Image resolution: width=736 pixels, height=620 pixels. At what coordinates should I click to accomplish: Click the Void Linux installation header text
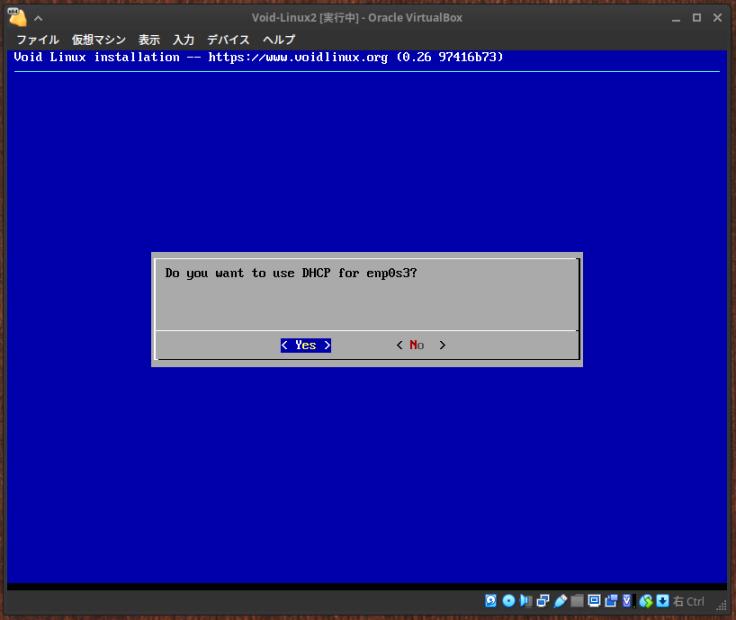click(258, 57)
